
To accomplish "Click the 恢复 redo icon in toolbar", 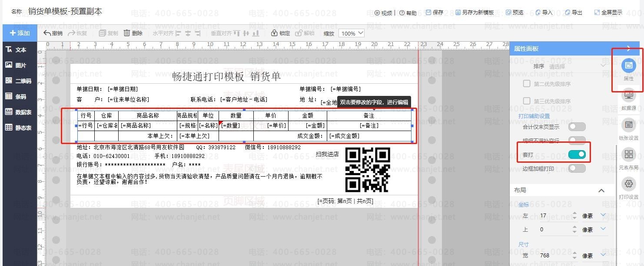I will (x=71, y=33).
